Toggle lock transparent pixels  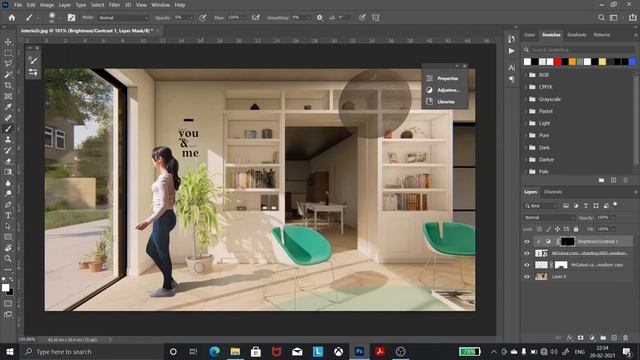(540, 229)
